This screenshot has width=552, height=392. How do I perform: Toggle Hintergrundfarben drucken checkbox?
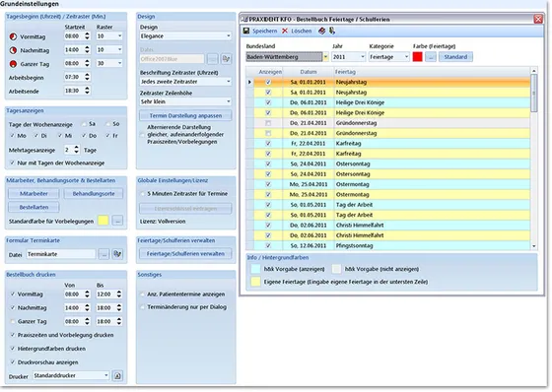click(13, 349)
